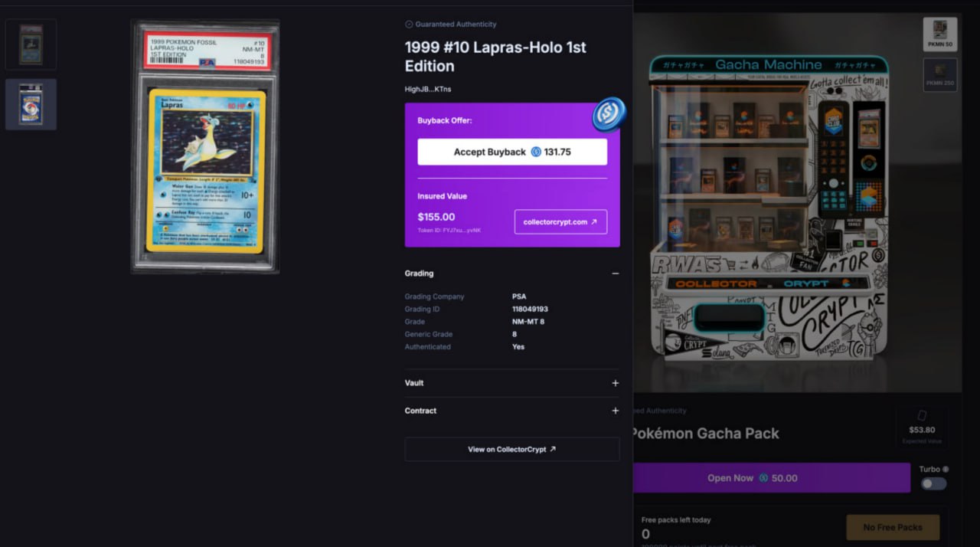This screenshot has width=980, height=547.
Task: Choose the PKMN 50 pack thumbnail
Action: coord(940,34)
